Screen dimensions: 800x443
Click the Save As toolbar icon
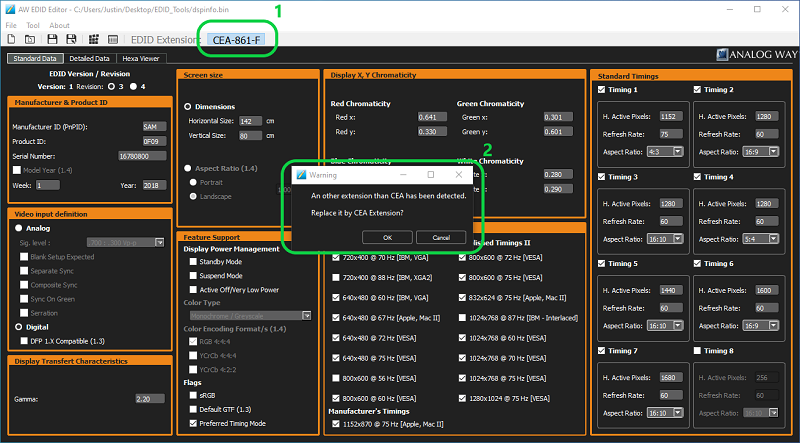70,39
